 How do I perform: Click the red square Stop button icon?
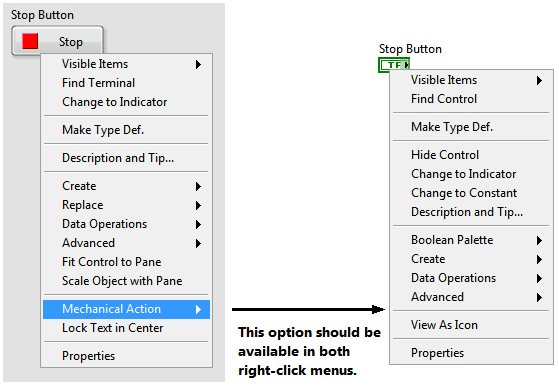pos(30,41)
